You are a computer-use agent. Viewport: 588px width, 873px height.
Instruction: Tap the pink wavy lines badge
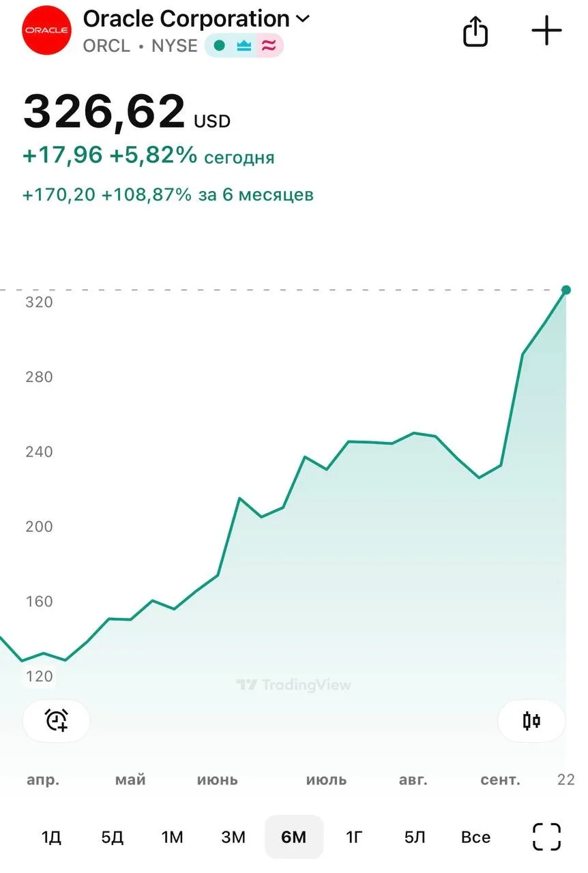(x=269, y=46)
